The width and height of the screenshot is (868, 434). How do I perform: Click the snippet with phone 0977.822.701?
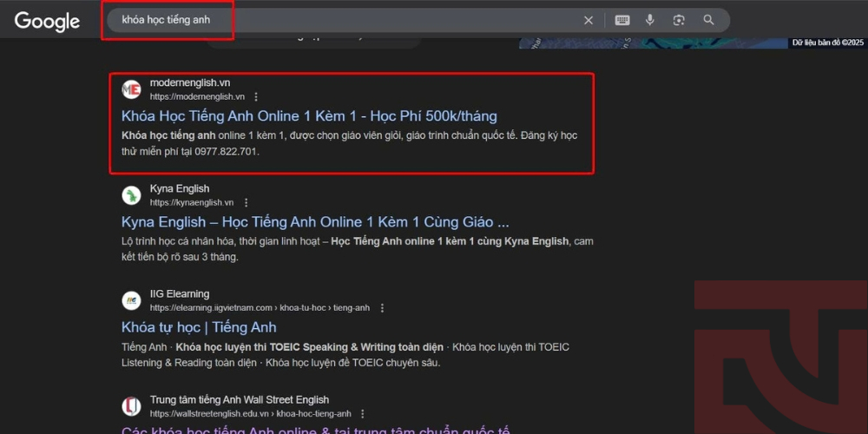pyautogui.click(x=349, y=144)
